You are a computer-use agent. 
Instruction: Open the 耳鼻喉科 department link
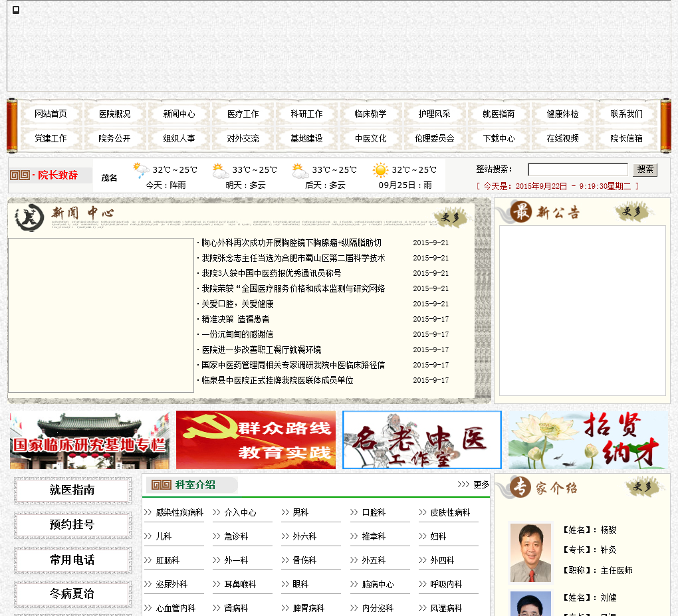click(x=240, y=585)
